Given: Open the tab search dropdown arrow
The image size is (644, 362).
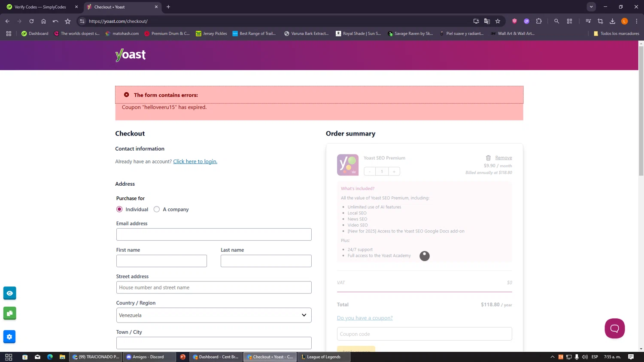Looking at the screenshot, I should click(591, 7).
